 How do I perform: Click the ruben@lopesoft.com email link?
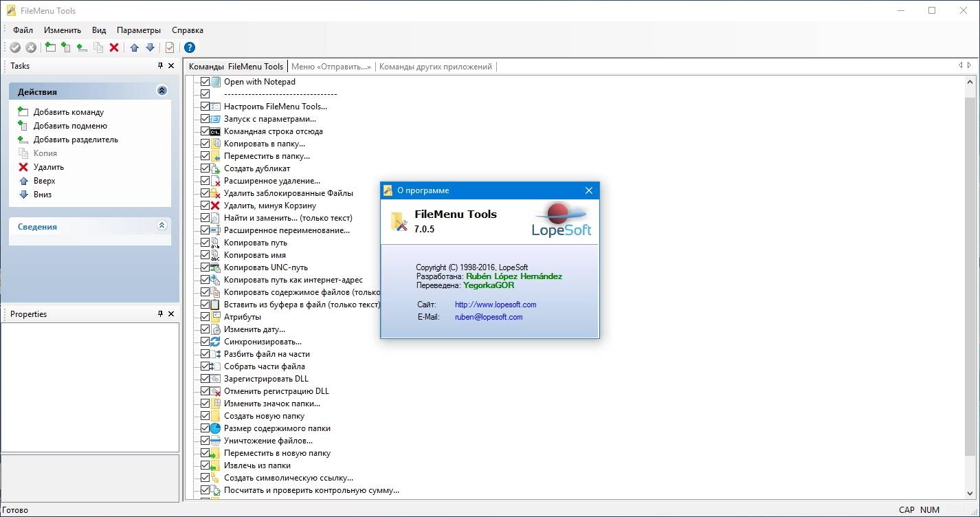[x=489, y=317]
